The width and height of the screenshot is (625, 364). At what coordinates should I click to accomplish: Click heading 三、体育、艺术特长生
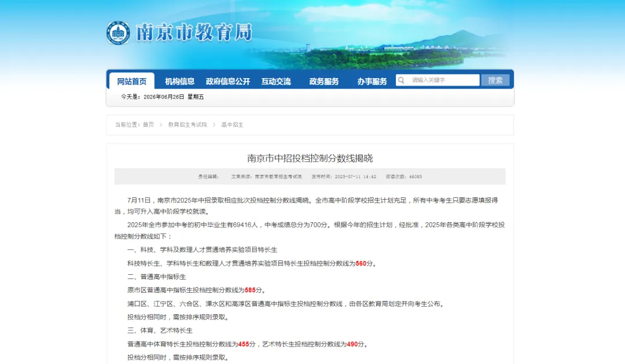160,330
